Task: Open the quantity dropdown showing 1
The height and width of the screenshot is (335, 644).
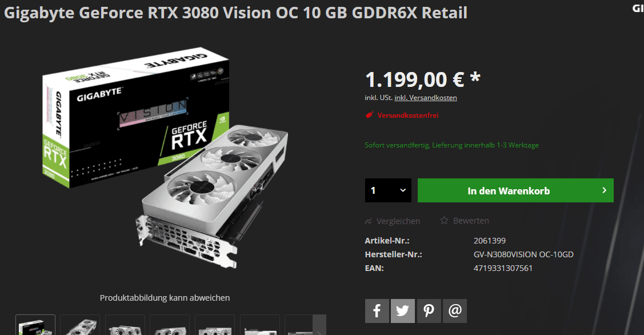Action: (x=387, y=190)
